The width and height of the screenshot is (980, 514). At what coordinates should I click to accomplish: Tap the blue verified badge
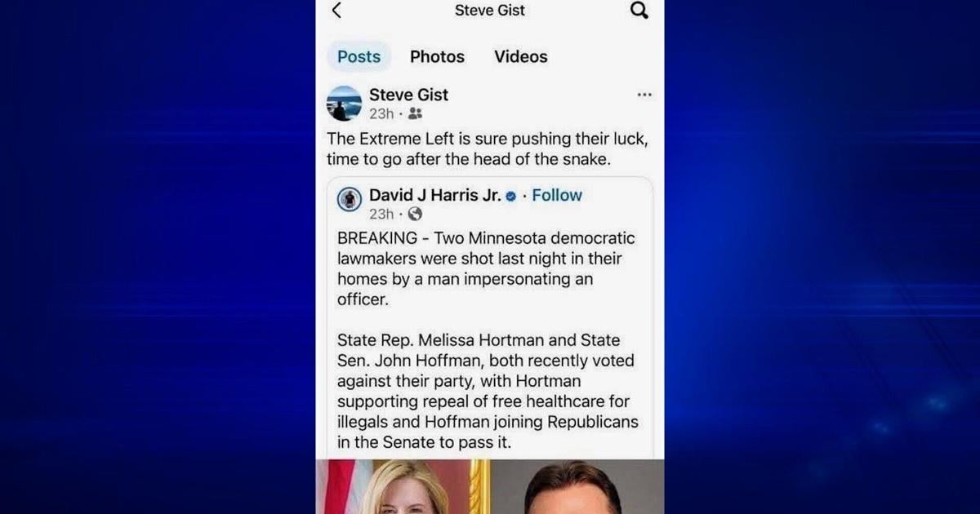pos(511,196)
